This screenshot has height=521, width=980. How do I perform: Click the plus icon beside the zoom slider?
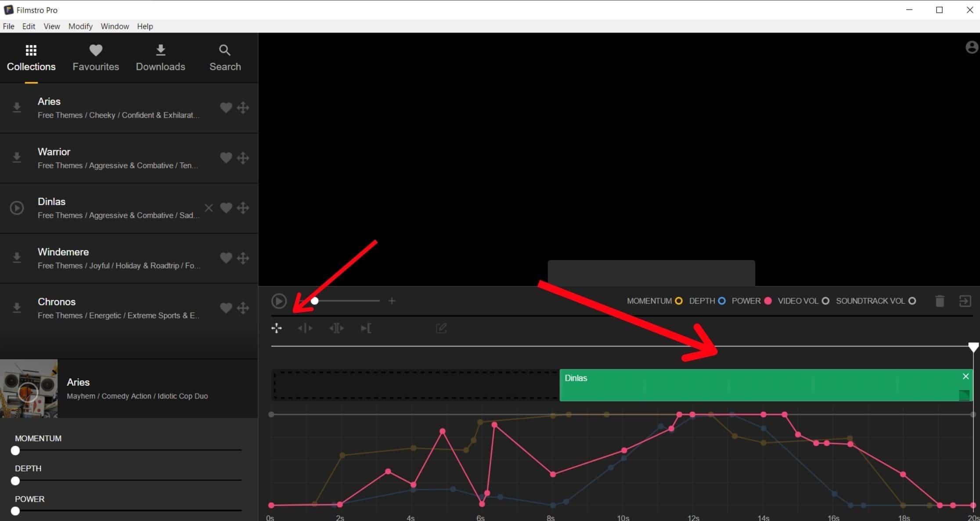pyautogui.click(x=392, y=301)
